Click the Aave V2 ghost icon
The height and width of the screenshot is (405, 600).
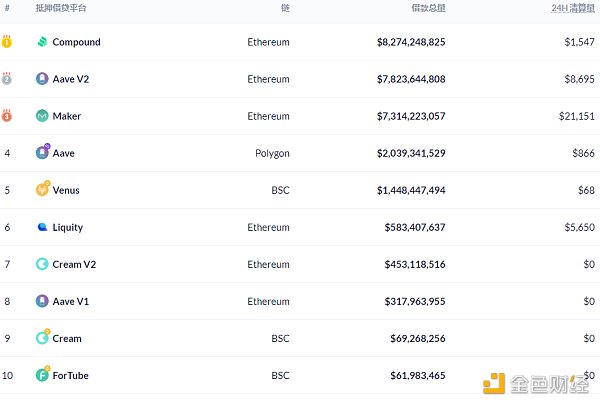pos(42,79)
